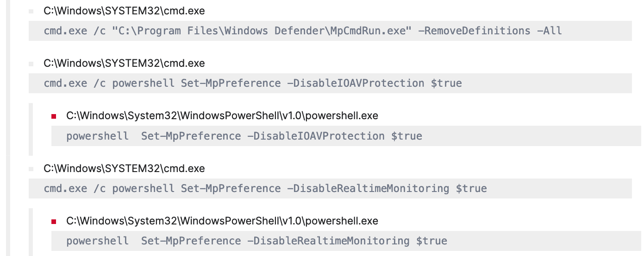
Task: Select the cmd.exe /c DisableRealtimeMonitoring command line
Action: coord(265,189)
